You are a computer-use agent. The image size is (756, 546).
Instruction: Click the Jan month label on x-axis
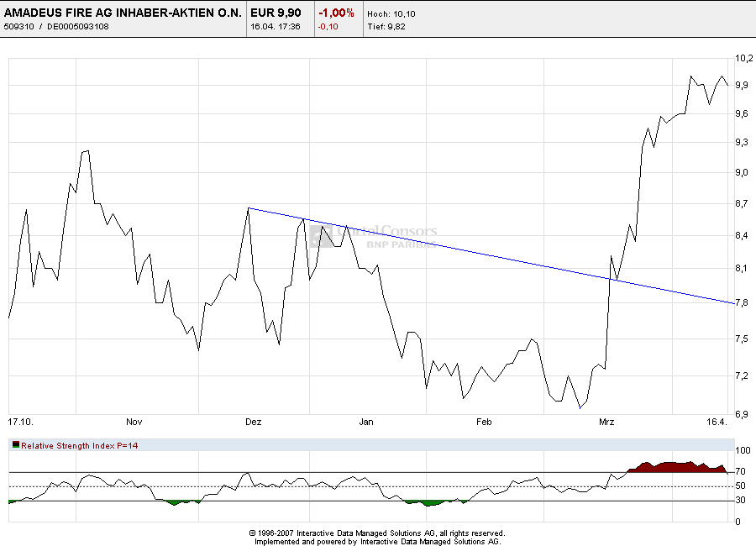366,422
